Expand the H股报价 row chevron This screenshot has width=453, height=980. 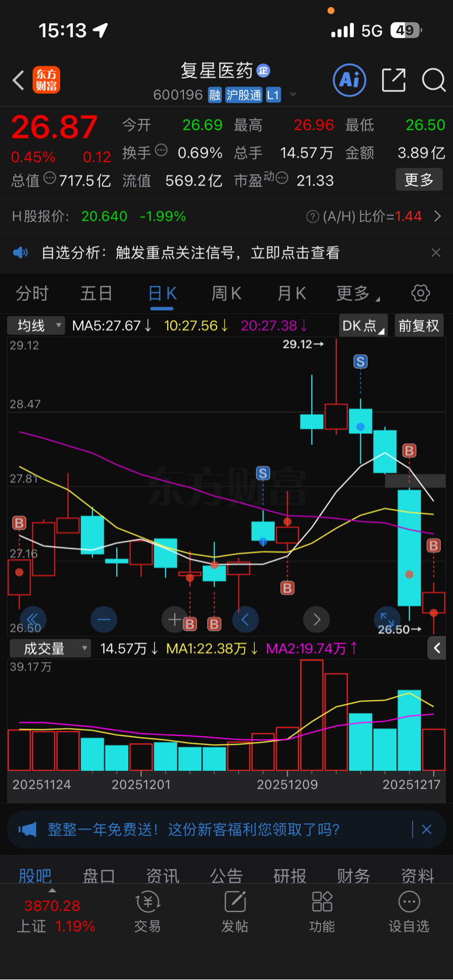pos(438,216)
